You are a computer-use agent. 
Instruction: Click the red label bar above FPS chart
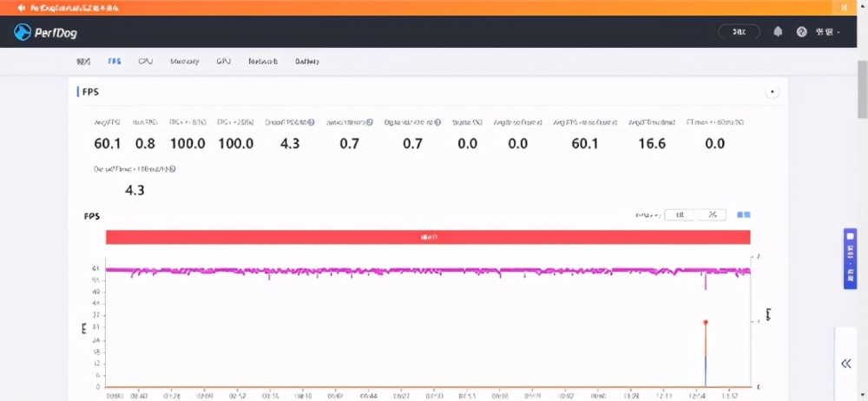(428, 237)
